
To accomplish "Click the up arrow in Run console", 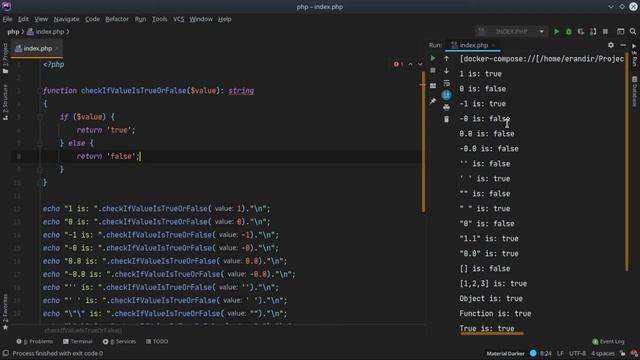I will 447,59.
